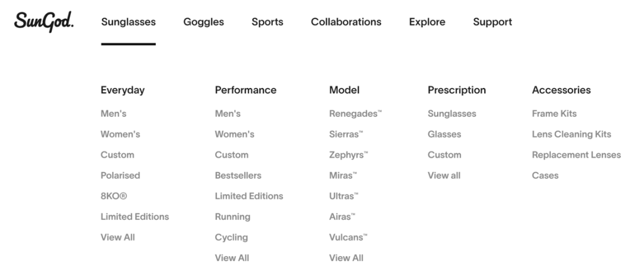Select the Sunglasses nav tab
The image size is (644, 280).
[128, 22]
